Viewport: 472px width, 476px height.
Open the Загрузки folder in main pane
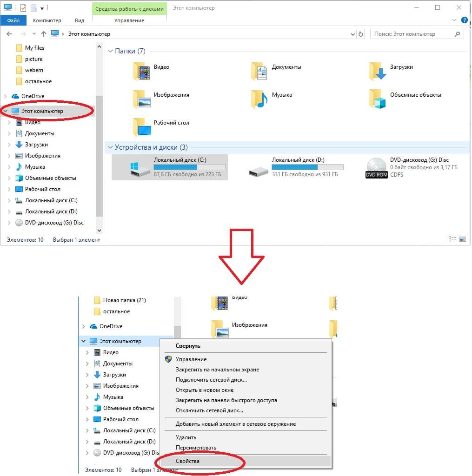point(377,71)
